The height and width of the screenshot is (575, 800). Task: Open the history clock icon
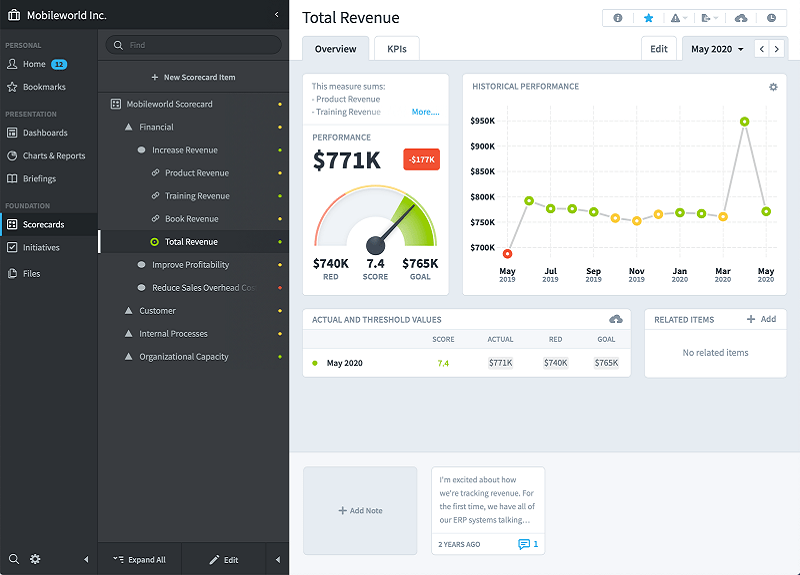pyautogui.click(x=771, y=18)
